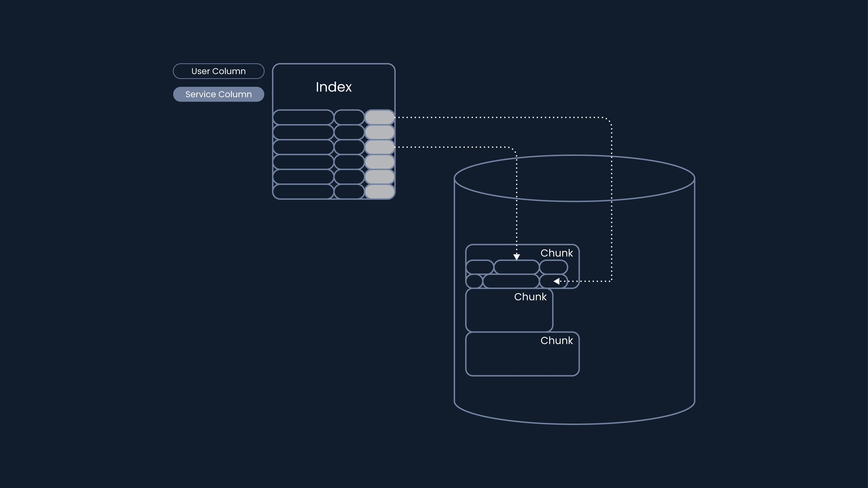Image resolution: width=868 pixels, height=488 pixels.
Task: Click the Chunk label in the wider empty chunk
Action: click(557, 340)
